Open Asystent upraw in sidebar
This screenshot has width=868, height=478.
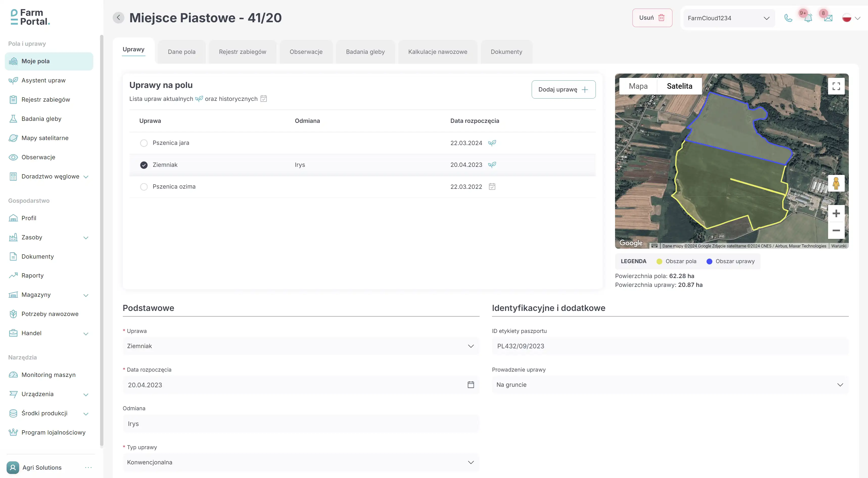[x=49, y=80]
